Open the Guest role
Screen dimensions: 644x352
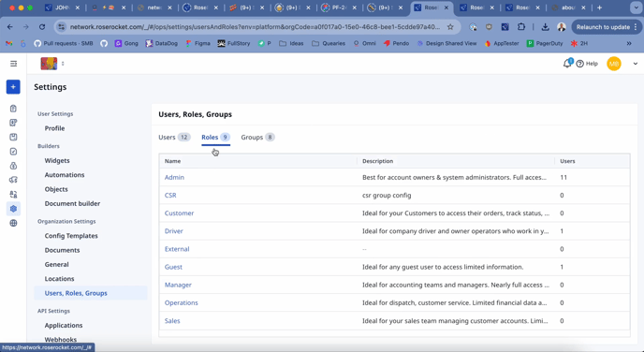point(173,267)
